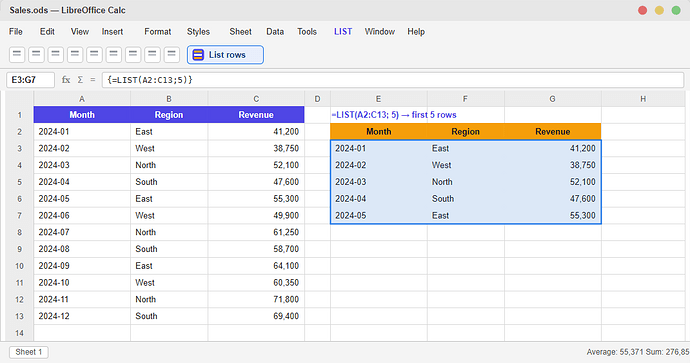This screenshot has height=363, width=690.
Task: Open the Function Wizard fx icon
Action: (x=66, y=80)
